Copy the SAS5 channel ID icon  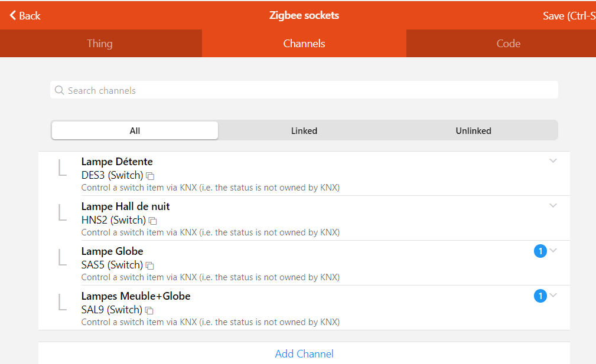coord(149,265)
